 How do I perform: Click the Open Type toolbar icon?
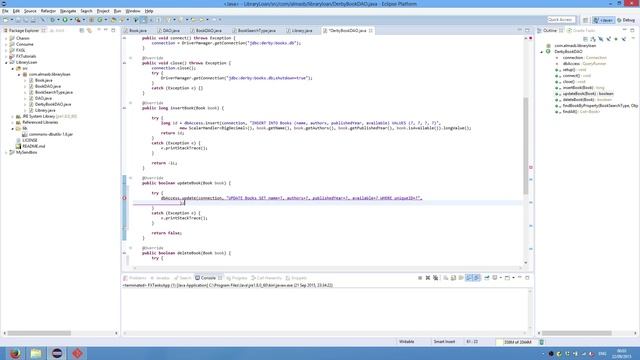[114, 20]
